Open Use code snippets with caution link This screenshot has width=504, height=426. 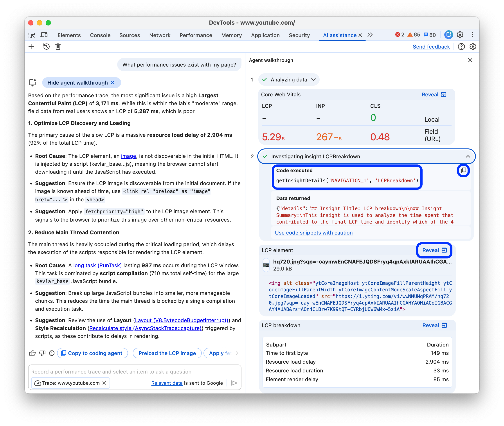coord(313,233)
